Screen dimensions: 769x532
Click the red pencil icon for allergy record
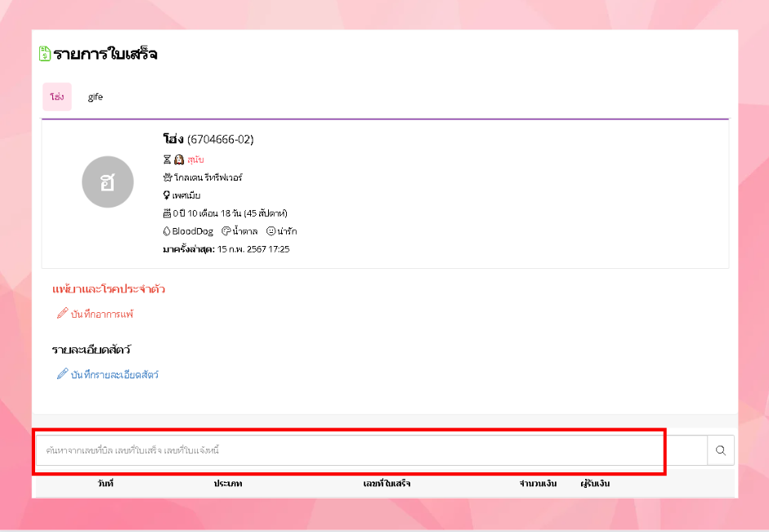click(62, 313)
